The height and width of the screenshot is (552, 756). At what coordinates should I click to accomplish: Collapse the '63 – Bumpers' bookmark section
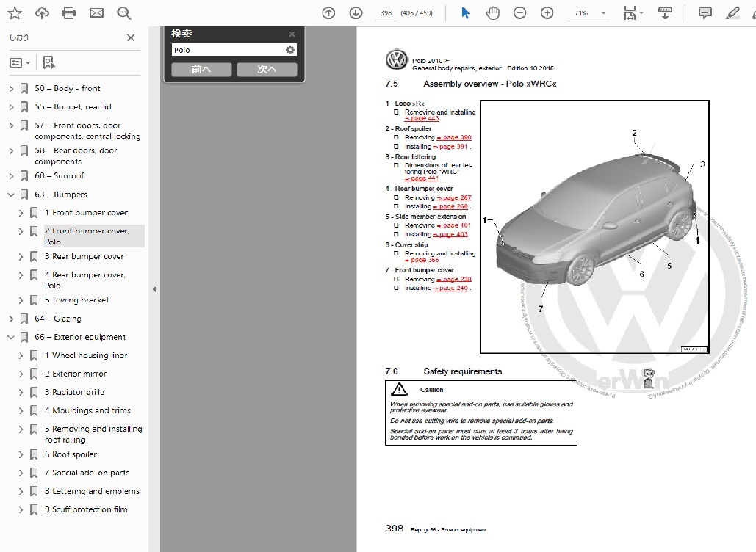click(x=11, y=195)
